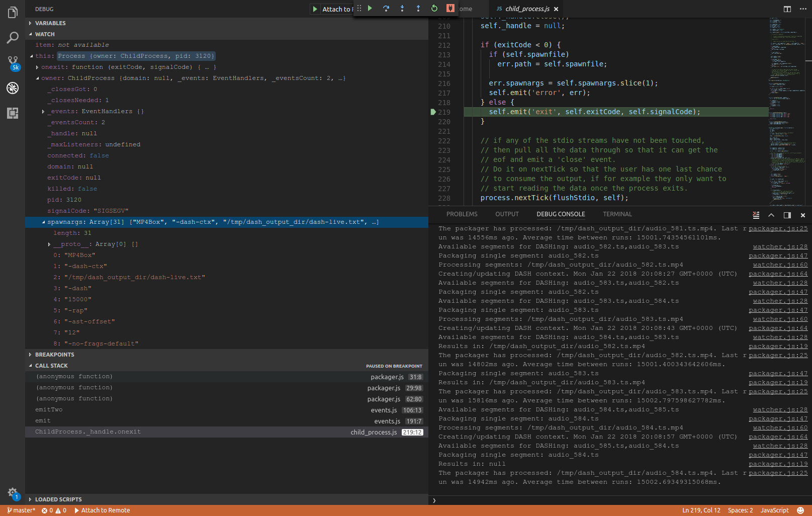Open the Search view in activity bar

[13, 38]
